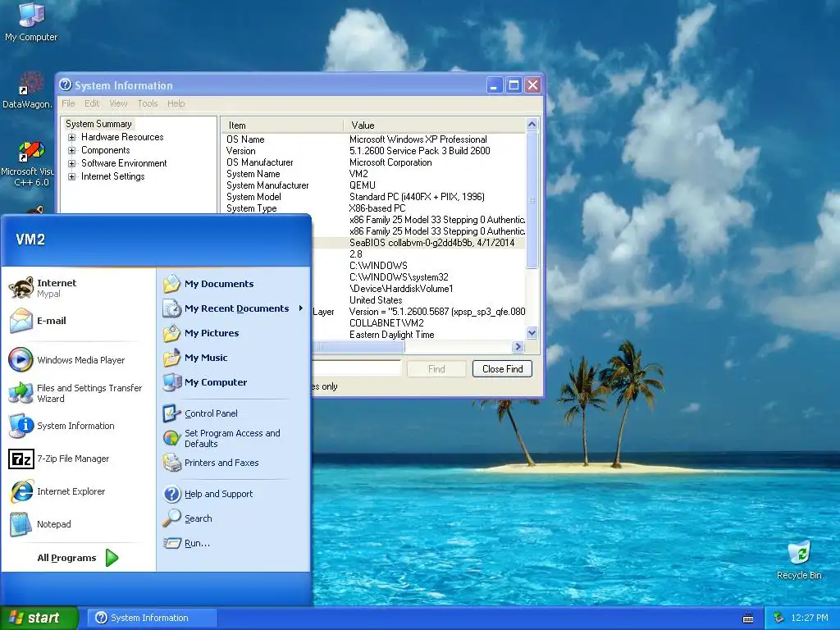Open File menu in System Information
This screenshot has height=630, width=840.
pos(69,103)
